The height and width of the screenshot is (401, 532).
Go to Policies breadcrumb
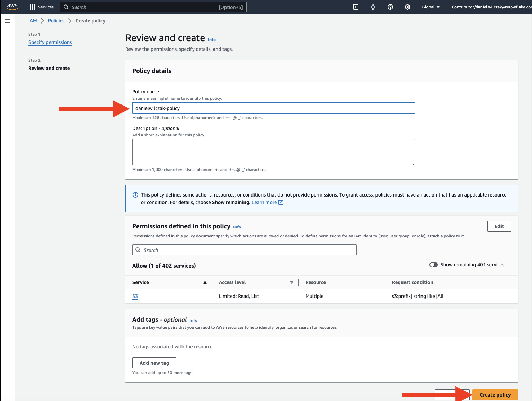(56, 21)
